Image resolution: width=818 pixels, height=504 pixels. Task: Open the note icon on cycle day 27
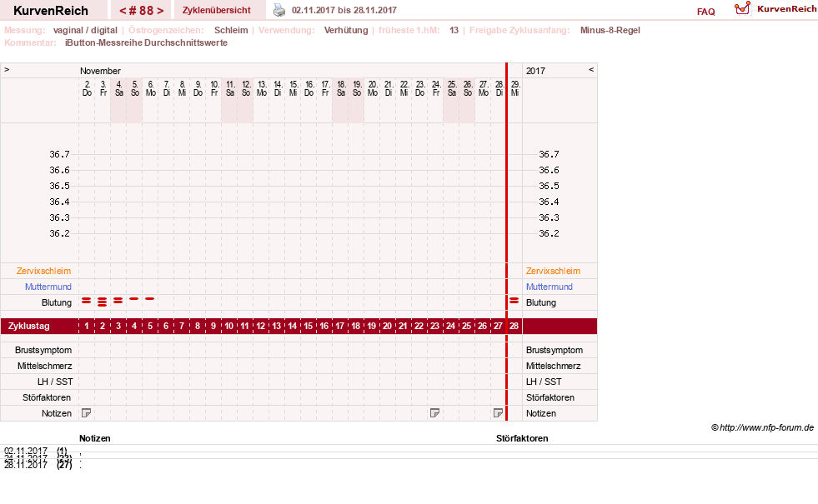(x=498, y=413)
